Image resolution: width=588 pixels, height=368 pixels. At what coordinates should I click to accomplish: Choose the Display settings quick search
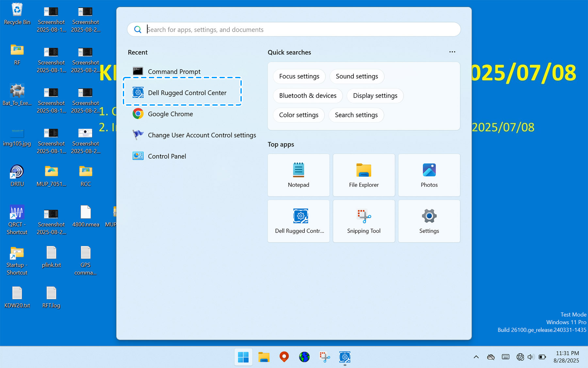375,96
